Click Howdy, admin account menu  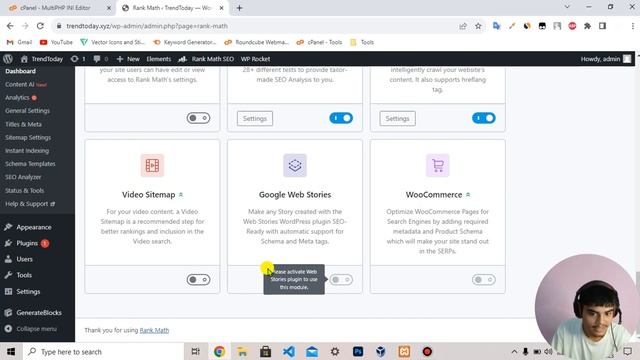pos(606,59)
